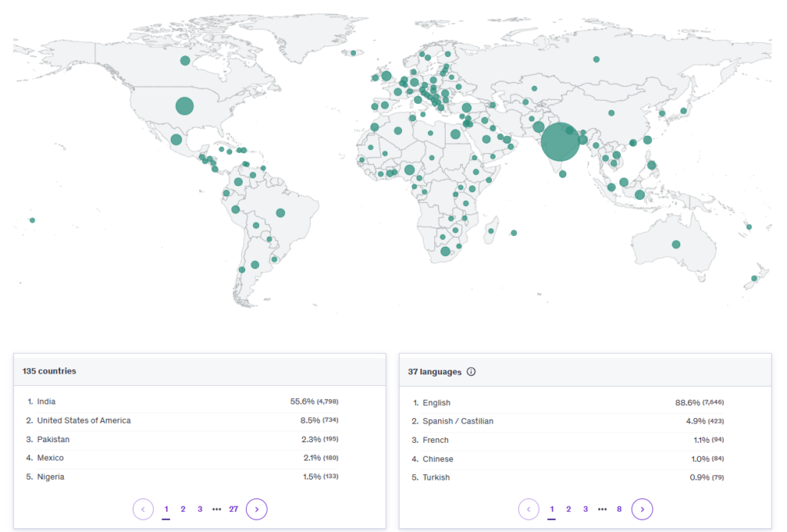Screen dimensions: 787x532
Task: Select the Mexico bubble on the map
Action: click(x=176, y=139)
